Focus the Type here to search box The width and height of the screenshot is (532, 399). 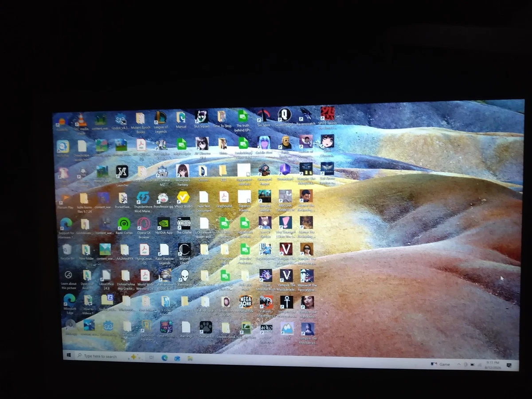pyautogui.click(x=101, y=356)
